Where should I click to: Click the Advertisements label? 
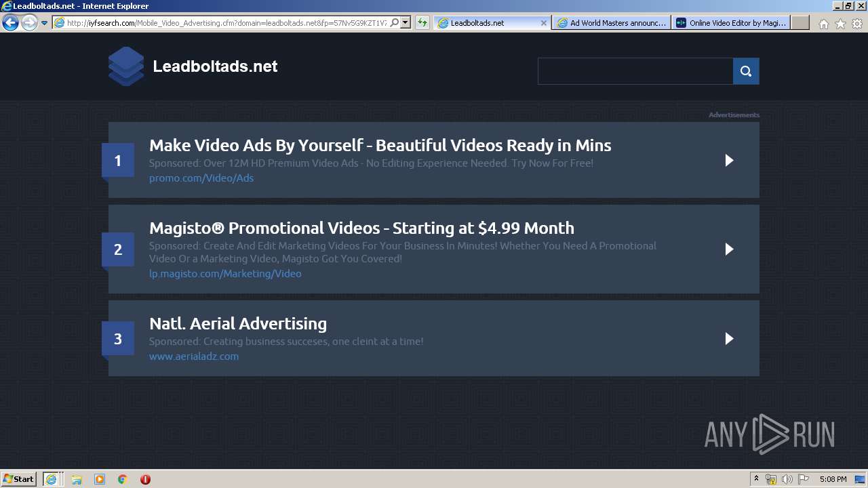tap(734, 115)
